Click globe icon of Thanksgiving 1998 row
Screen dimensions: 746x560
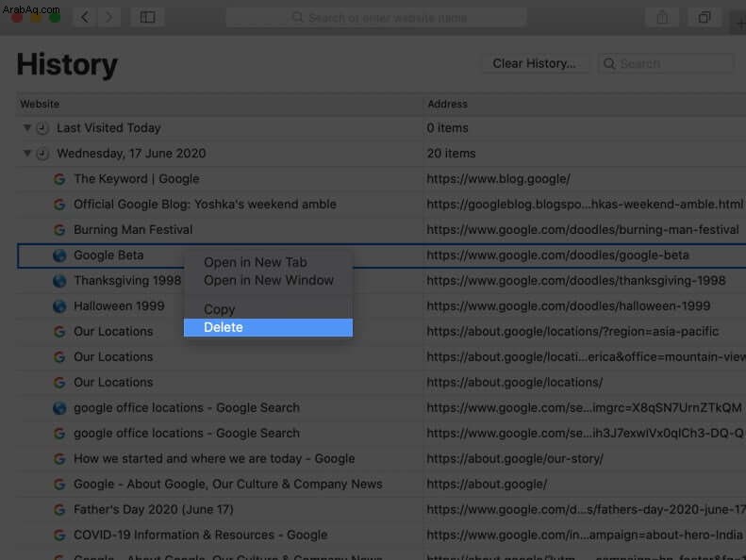coord(59,281)
